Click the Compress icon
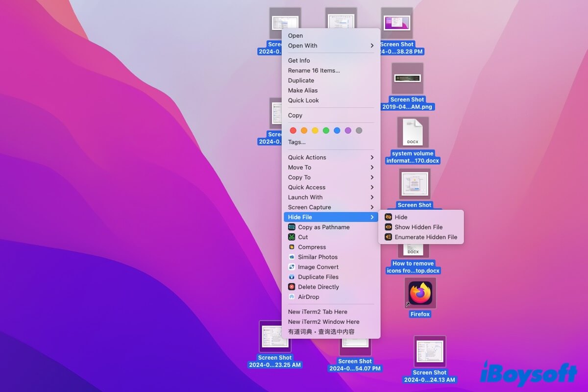This screenshot has width=588, height=392. (x=292, y=247)
